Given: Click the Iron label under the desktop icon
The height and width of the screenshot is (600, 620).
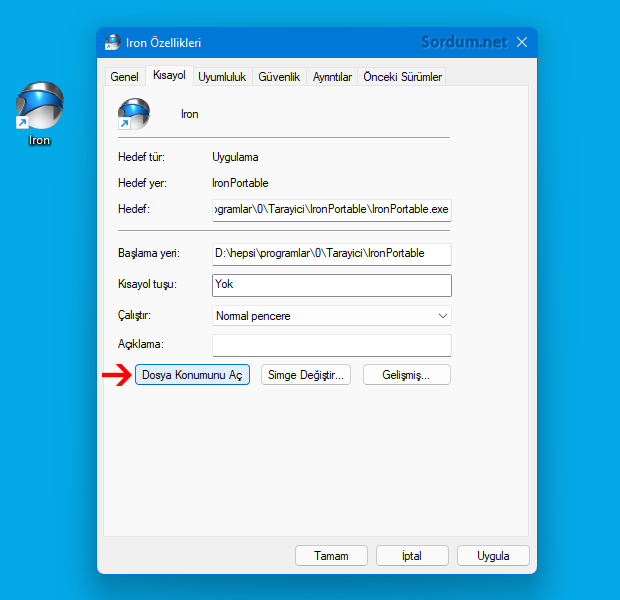Looking at the screenshot, I should (x=40, y=140).
